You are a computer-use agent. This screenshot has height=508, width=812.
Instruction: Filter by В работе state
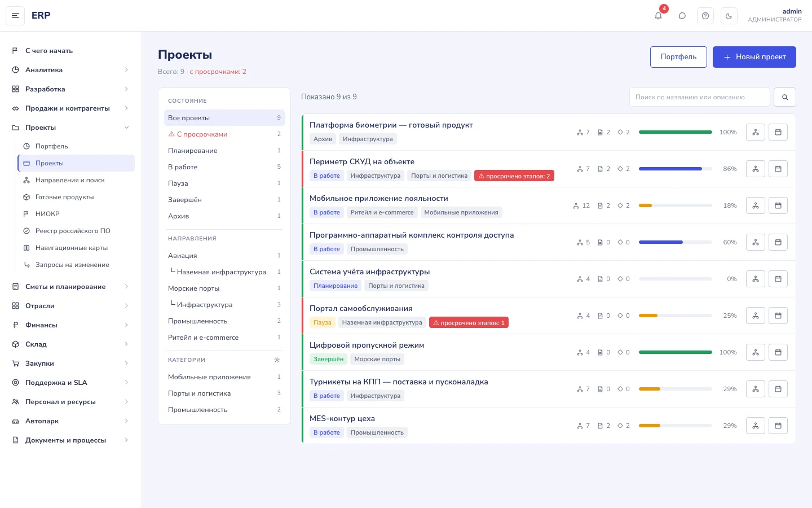coord(224,167)
